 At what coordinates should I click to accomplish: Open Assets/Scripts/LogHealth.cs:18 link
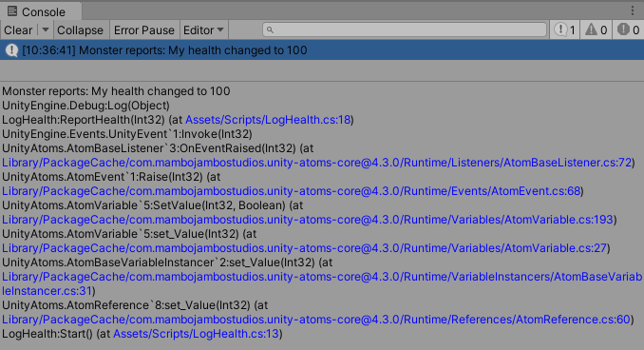[x=268, y=120]
